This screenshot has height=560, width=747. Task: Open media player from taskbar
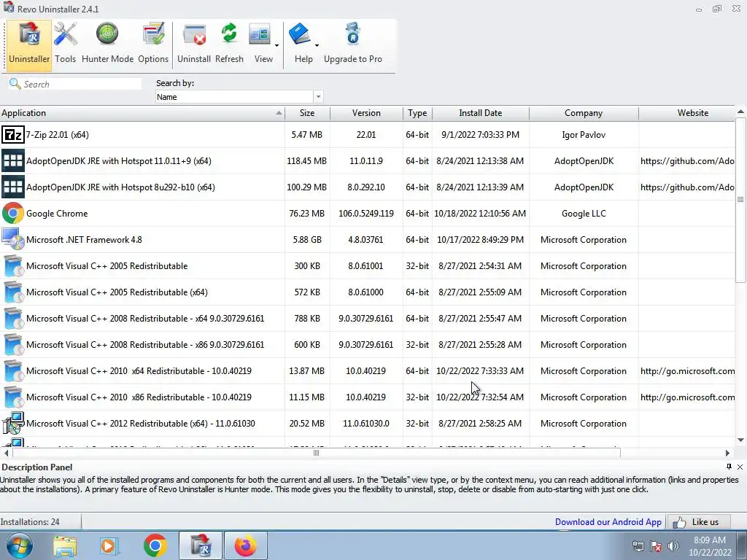[x=109, y=545]
